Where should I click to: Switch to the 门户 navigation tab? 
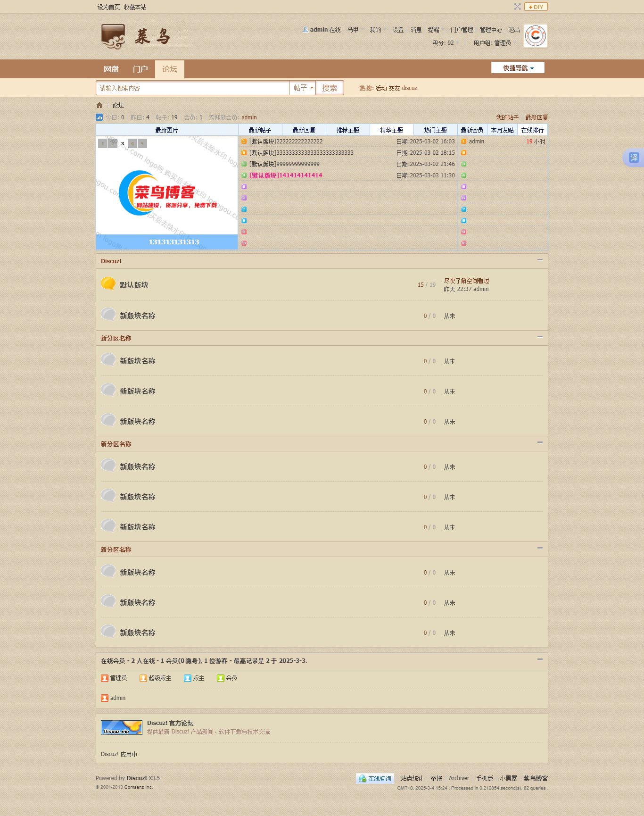(140, 69)
